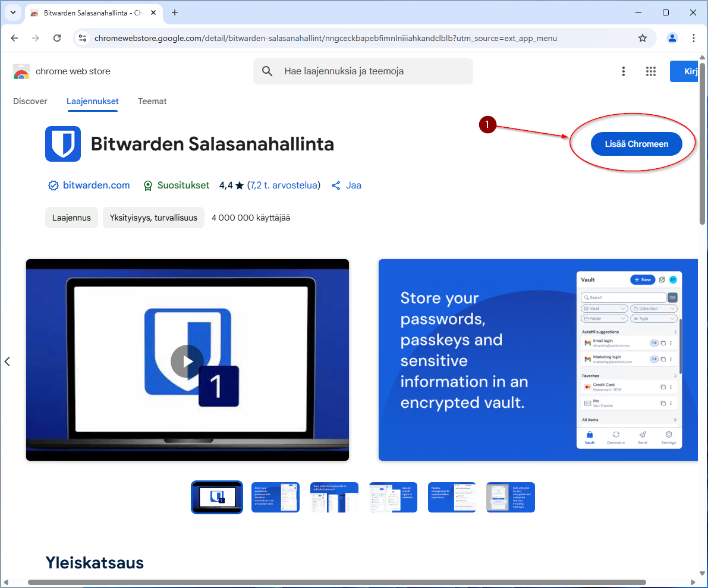Click the '4 000 000 käyttäjää' text

[x=251, y=218]
